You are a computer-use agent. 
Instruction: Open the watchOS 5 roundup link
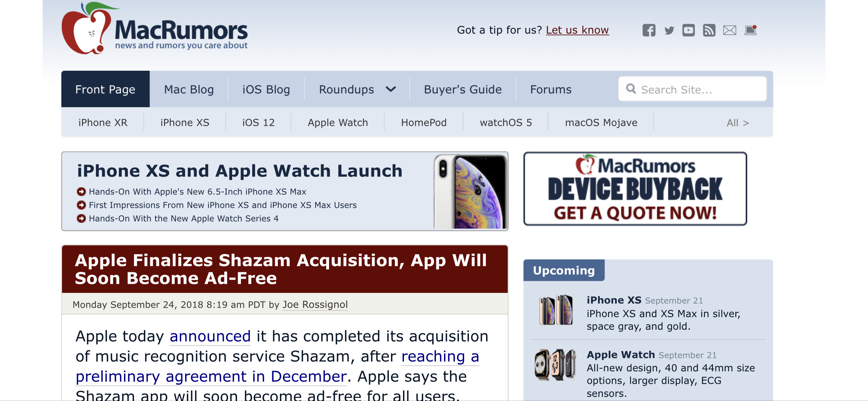[x=505, y=122]
